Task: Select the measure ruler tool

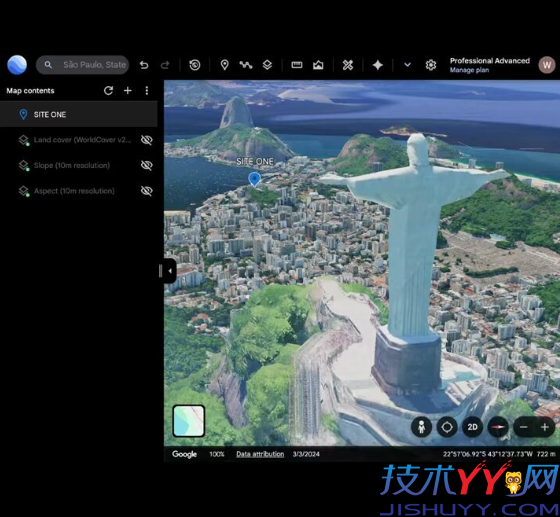Action: pyautogui.click(x=297, y=65)
